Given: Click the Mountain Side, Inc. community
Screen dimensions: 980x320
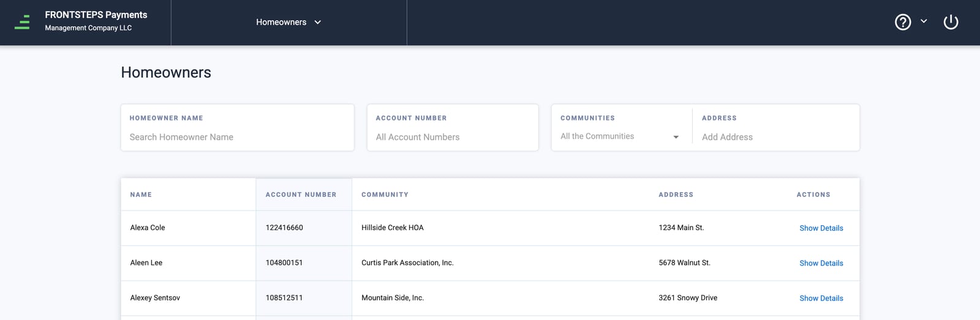Looking at the screenshot, I should click(x=393, y=297).
